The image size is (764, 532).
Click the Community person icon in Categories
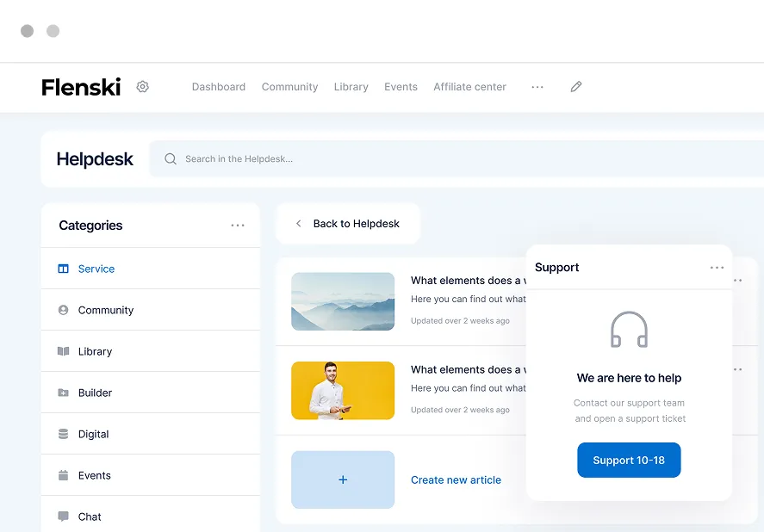point(63,310)
